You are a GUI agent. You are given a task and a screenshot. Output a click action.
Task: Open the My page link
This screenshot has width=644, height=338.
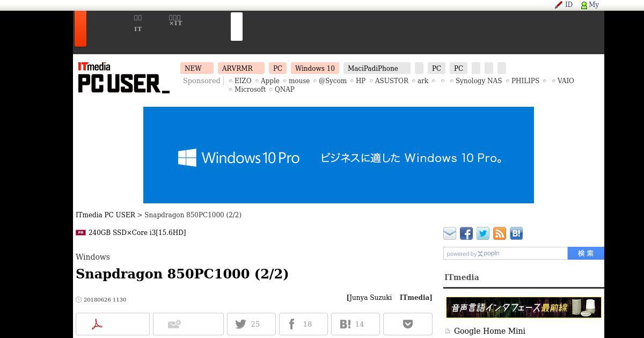tap(590, 5)
